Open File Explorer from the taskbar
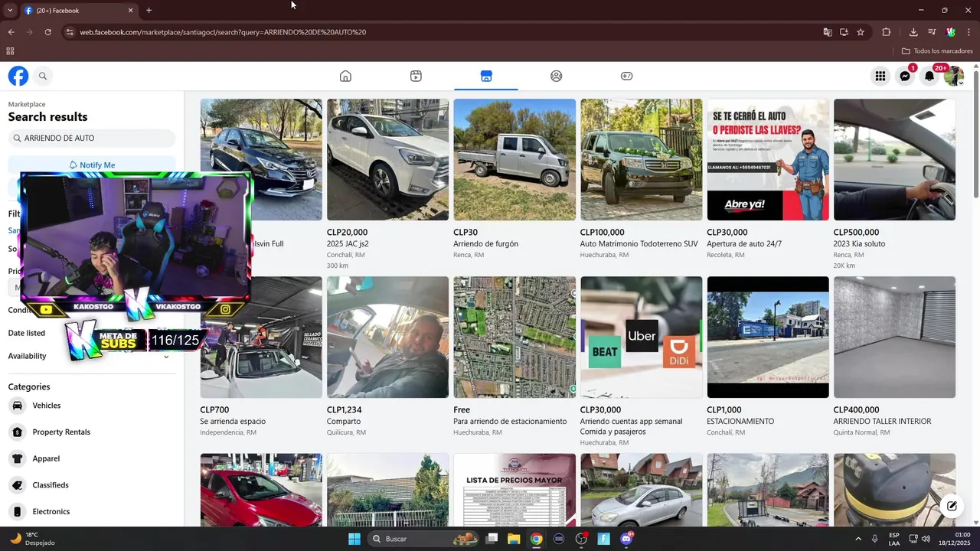This screenshot has width=980, height=551. click(514, 539)
